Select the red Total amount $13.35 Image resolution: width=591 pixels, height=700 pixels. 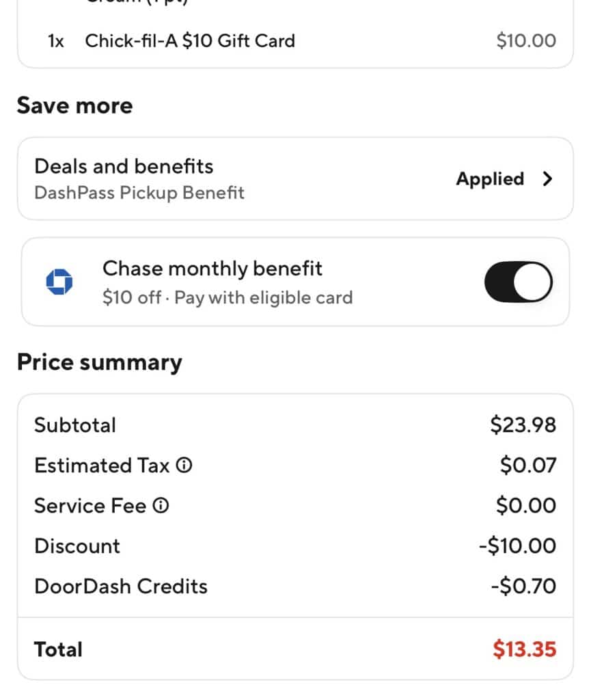(524, 649)
